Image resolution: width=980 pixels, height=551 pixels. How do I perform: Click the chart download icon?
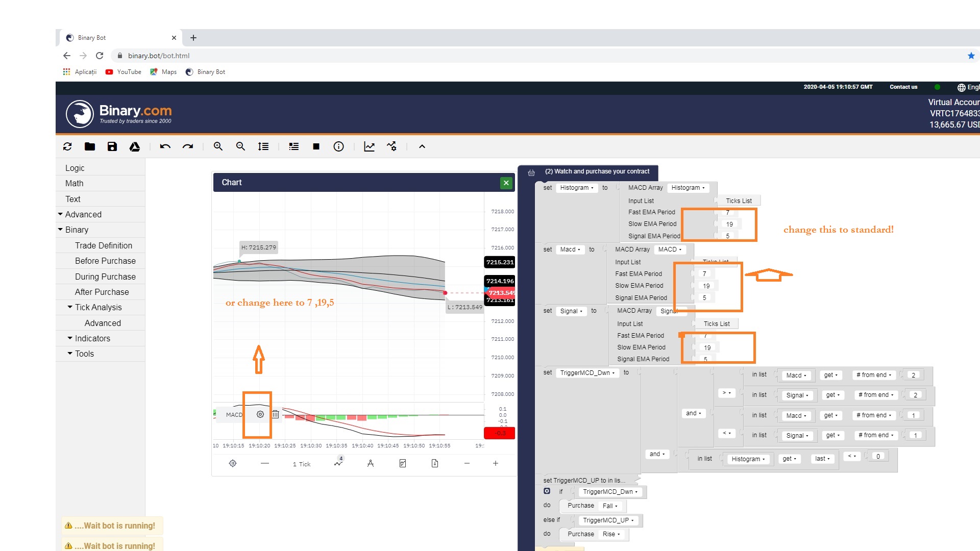tap(435, 463)
